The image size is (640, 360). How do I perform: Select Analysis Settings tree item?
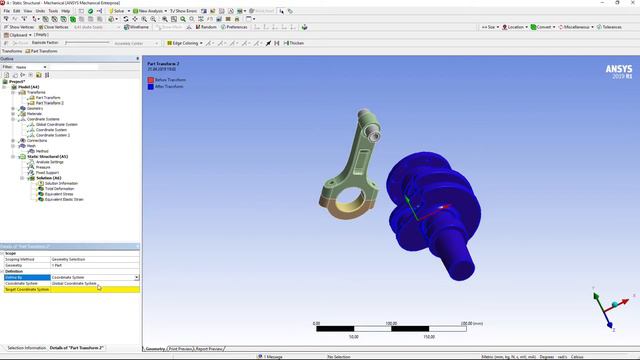(50, 162)
